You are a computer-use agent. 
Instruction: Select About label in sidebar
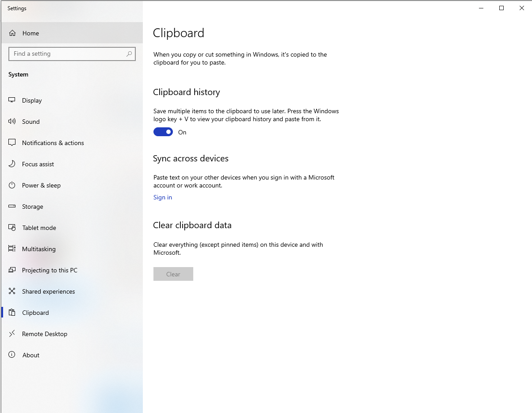tap(31, 355)
